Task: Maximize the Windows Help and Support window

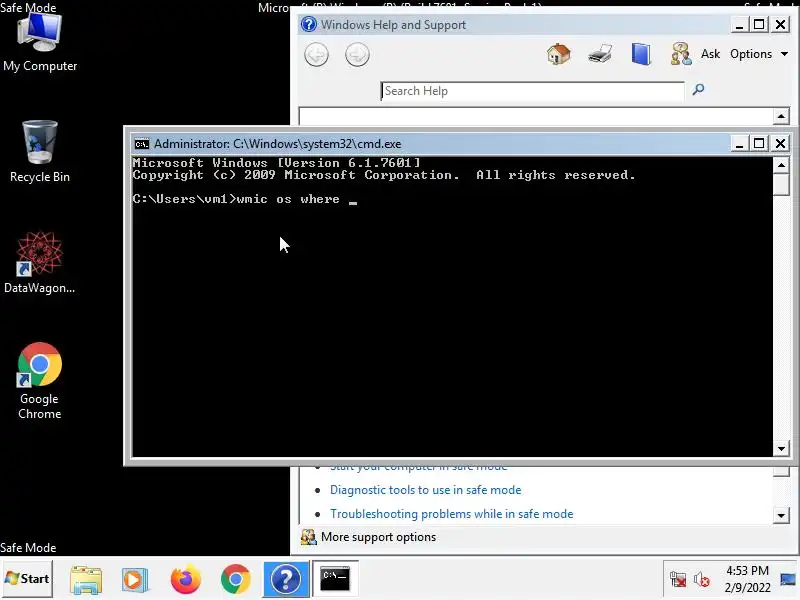Action: [x=759, y=24]
